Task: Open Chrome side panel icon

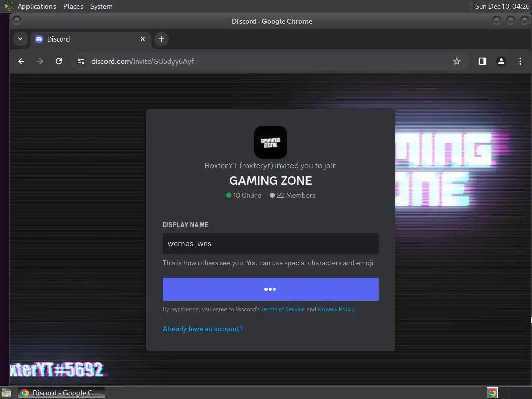Action: pyautogui.click(x=483, y=61)
